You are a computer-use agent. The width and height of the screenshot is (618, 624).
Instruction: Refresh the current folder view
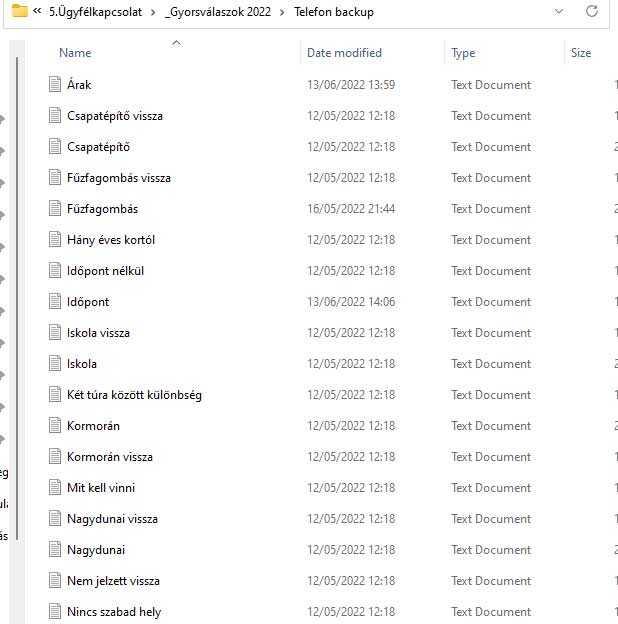click(x=592, y=12)
